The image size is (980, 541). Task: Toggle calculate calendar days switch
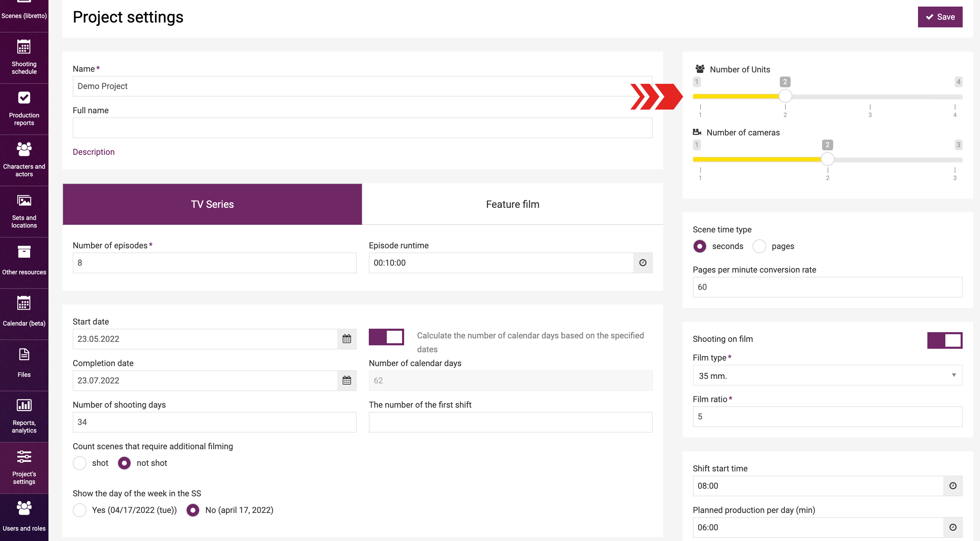[386, 337]
